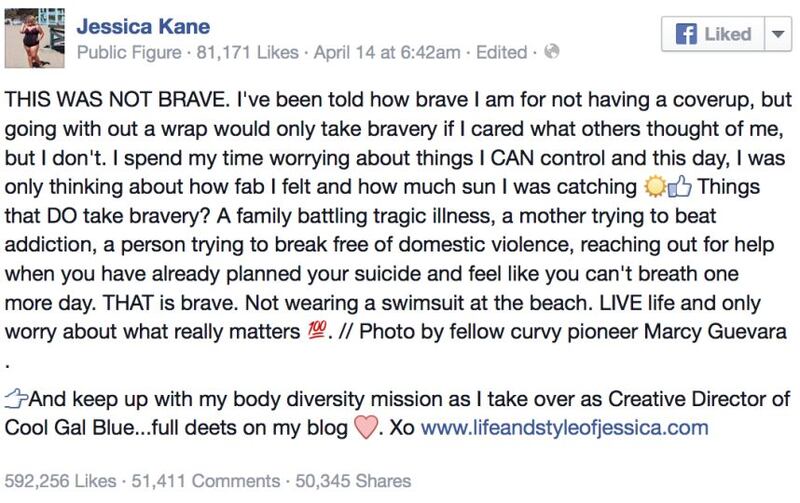Click the 81,171 Likes page count
The width and height of the screenshot is (800, 503).
click(x=247, y=52)
